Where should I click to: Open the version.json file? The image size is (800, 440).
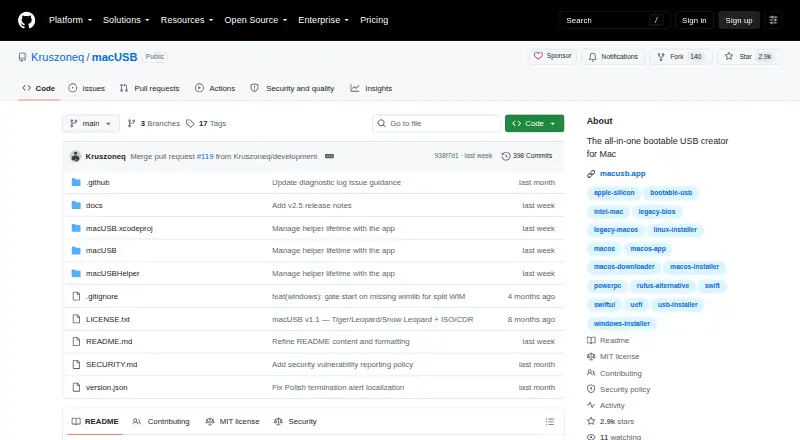point(107,387)
